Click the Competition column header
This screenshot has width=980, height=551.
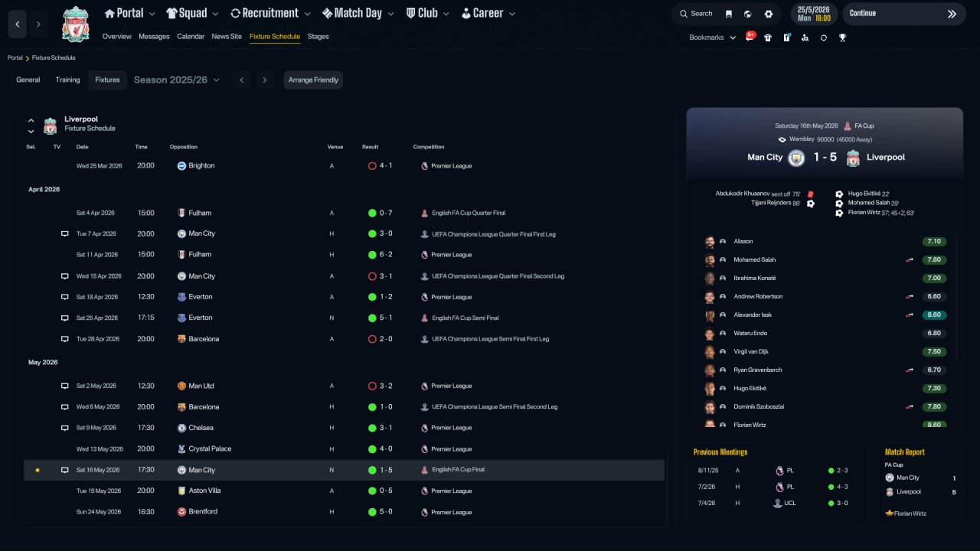(429, 147)
